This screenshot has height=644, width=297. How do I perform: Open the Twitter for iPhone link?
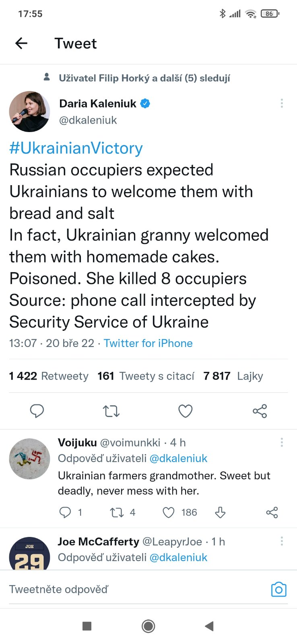coord(148,343)
